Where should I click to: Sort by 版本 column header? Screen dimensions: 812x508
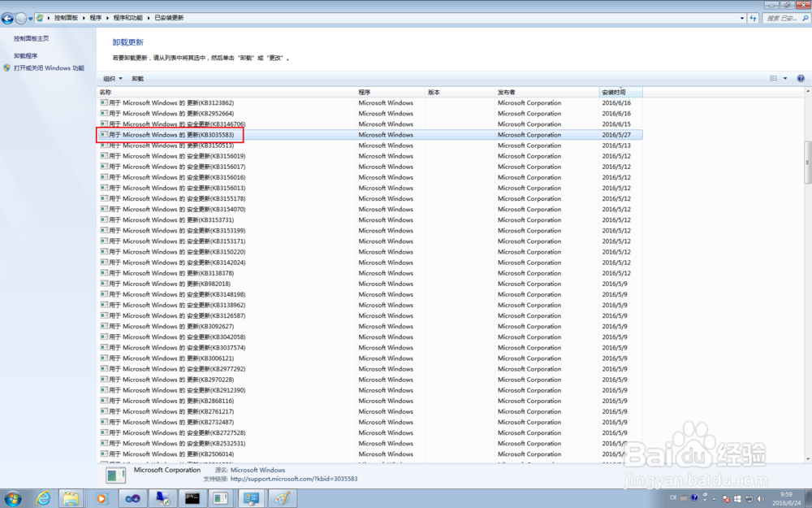460,93
